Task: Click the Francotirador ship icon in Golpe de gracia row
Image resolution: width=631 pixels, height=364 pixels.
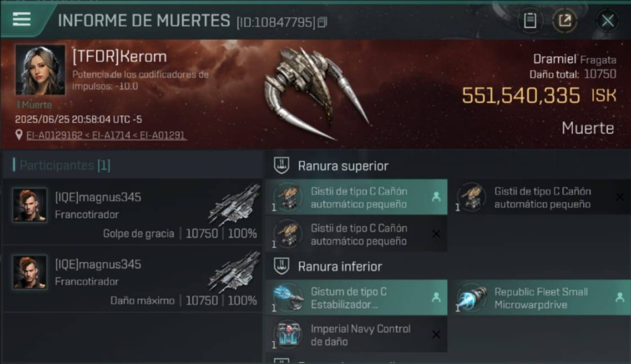Action: click(234, 205)
